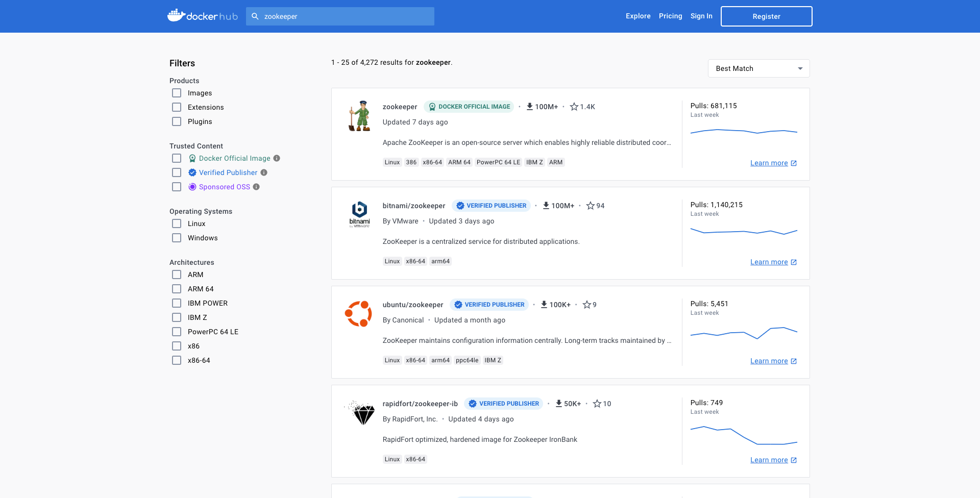The image size is (980, 498).
Task: Click zookeeper download count icon
Action: click(x=530, y=107)
